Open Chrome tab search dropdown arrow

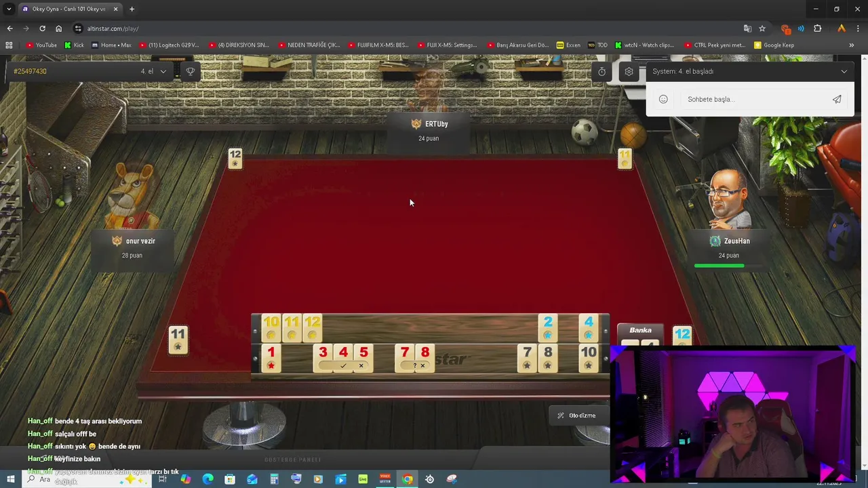(9, 9)
